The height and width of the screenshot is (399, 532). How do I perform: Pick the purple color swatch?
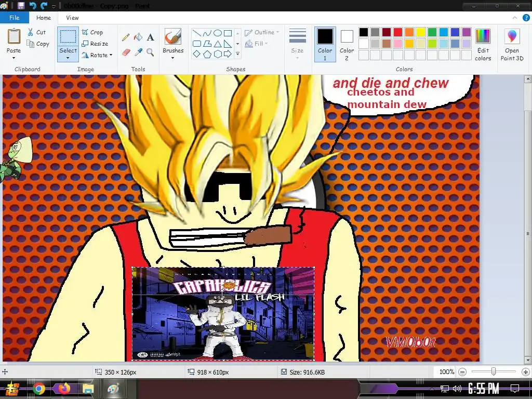467,32
